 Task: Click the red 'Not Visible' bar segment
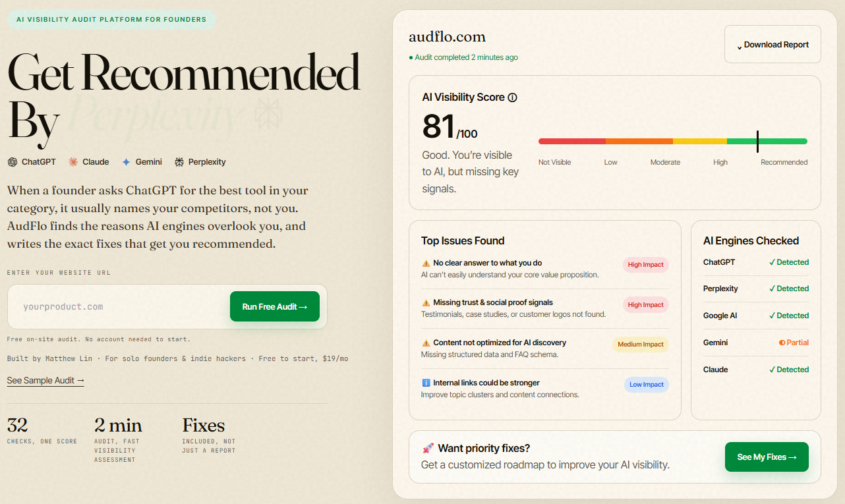click(x=572, y=141)
